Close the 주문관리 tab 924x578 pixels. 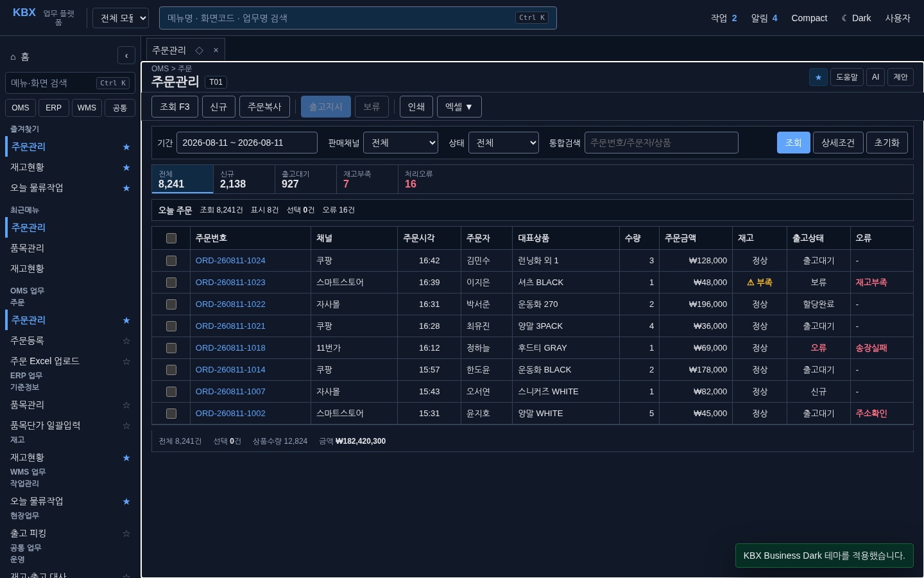[216, 50]
